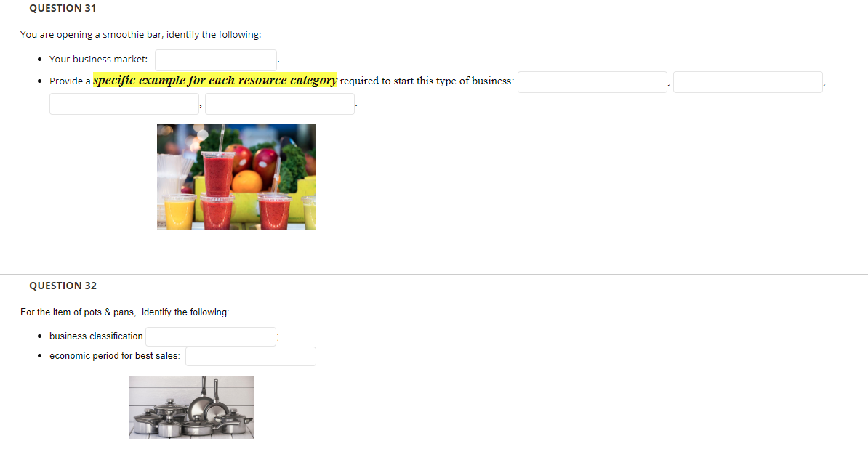Image resolution: width=868 pixels, height=449 pixels.
Task: Click the third resource box on the second row
Action: (x=124, y=104)
